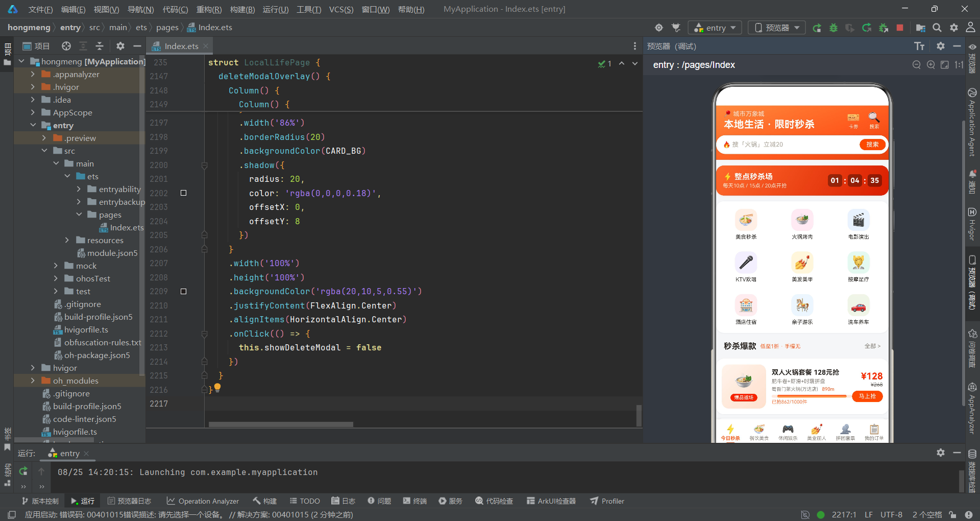The width and height of the screenshot is (980, 521).
Task: Click 马上抢 button in the preview
Action: coord(867,396)
